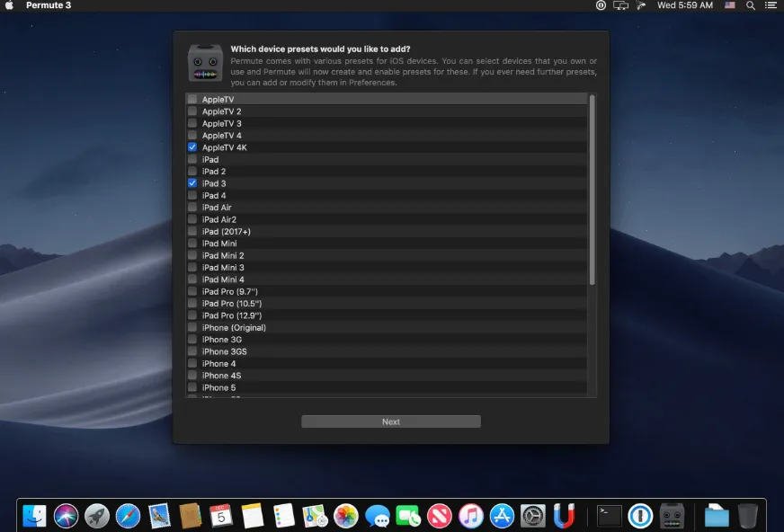Open Trash in the Dock

[x=747, y=516]
